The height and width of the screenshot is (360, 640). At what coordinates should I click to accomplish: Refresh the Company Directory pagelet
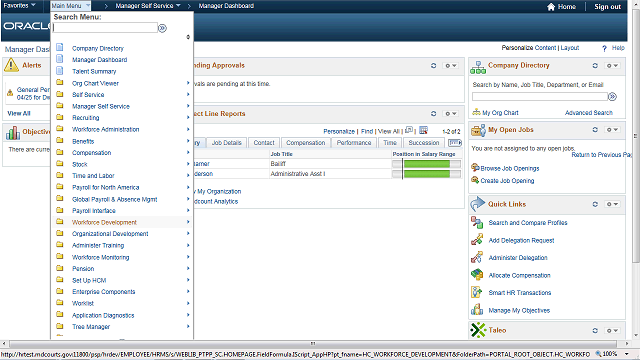coord(595,66)
